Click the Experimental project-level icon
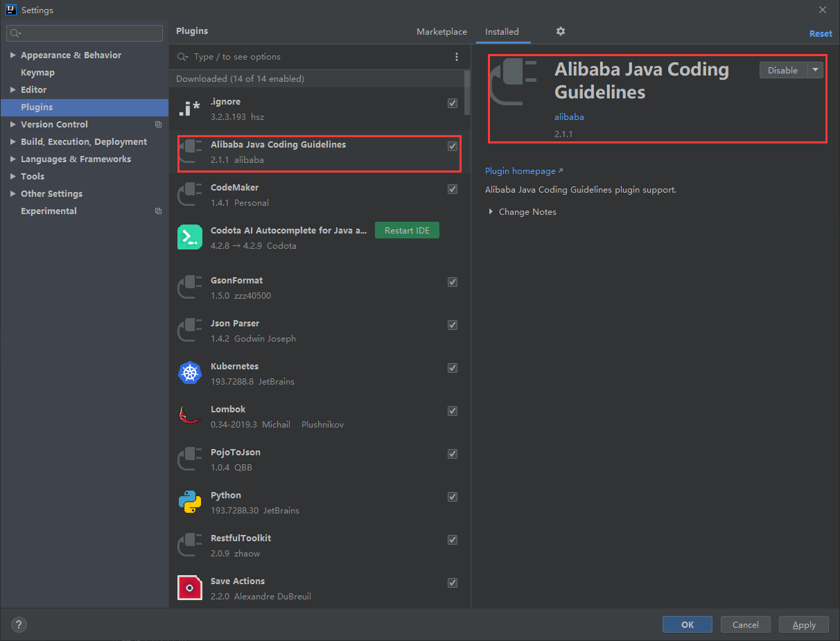The width and height of the screenshot is (840, 641). coord(158,211)
